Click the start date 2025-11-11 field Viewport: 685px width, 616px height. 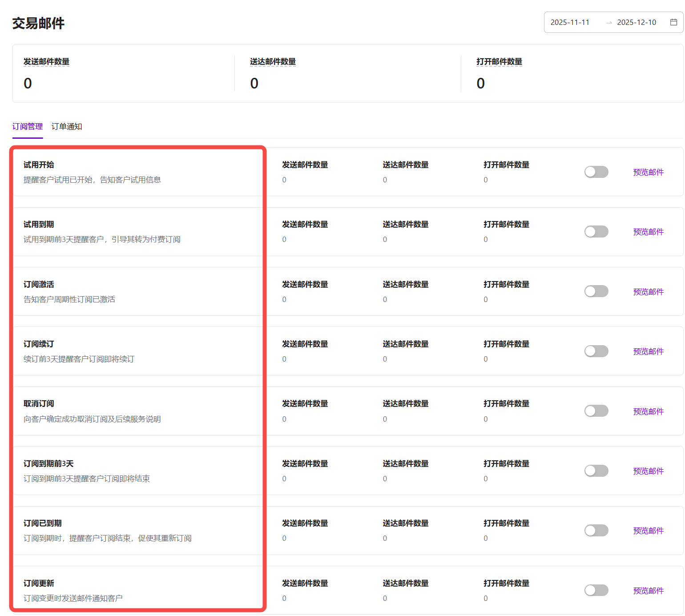570,22
